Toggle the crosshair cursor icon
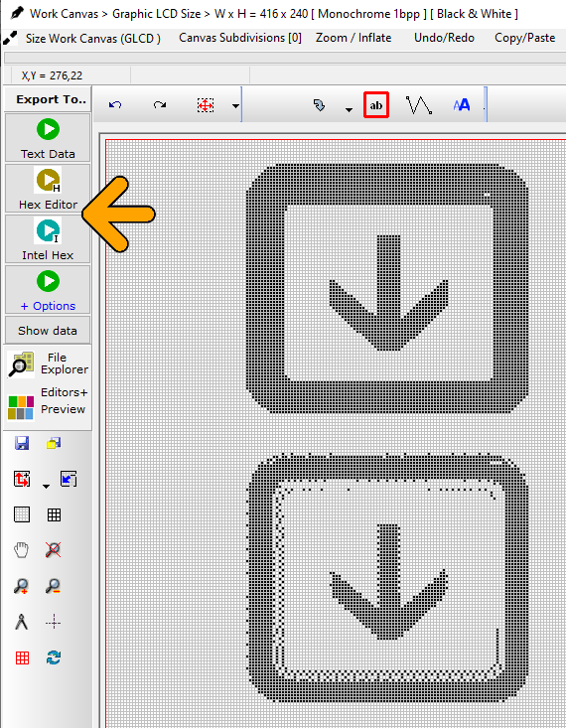 pyautogui.click(x=54, y=622)
